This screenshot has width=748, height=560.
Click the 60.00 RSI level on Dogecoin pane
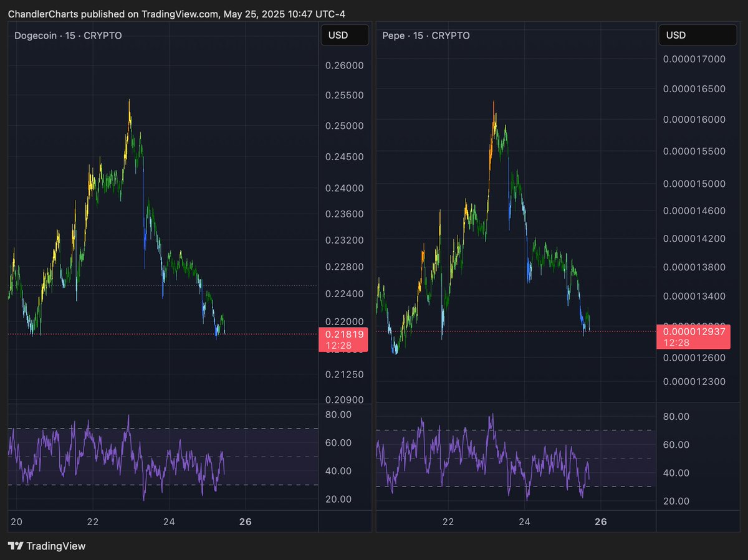[x=338, y=443]
